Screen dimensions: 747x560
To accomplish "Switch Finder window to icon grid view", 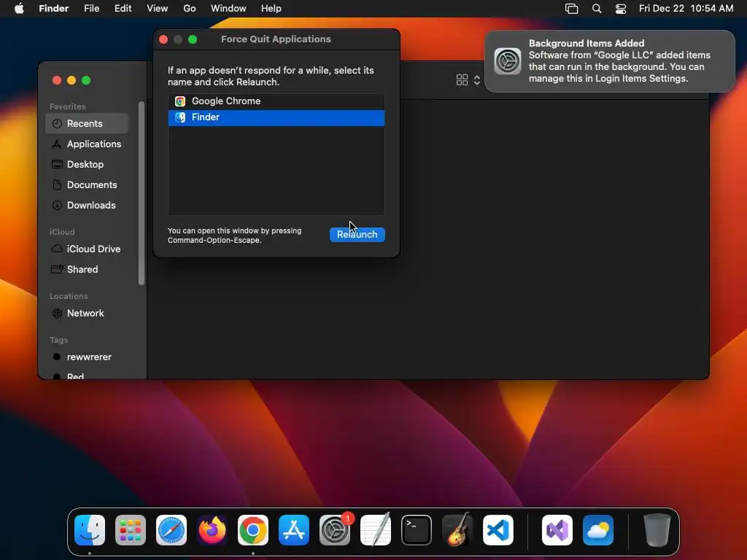I will (x=462, y=80).
